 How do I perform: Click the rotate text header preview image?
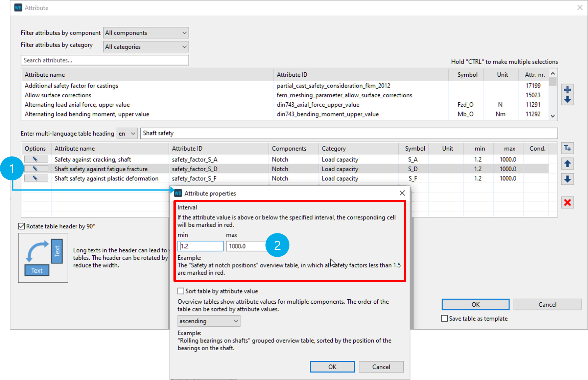point(43,258)
